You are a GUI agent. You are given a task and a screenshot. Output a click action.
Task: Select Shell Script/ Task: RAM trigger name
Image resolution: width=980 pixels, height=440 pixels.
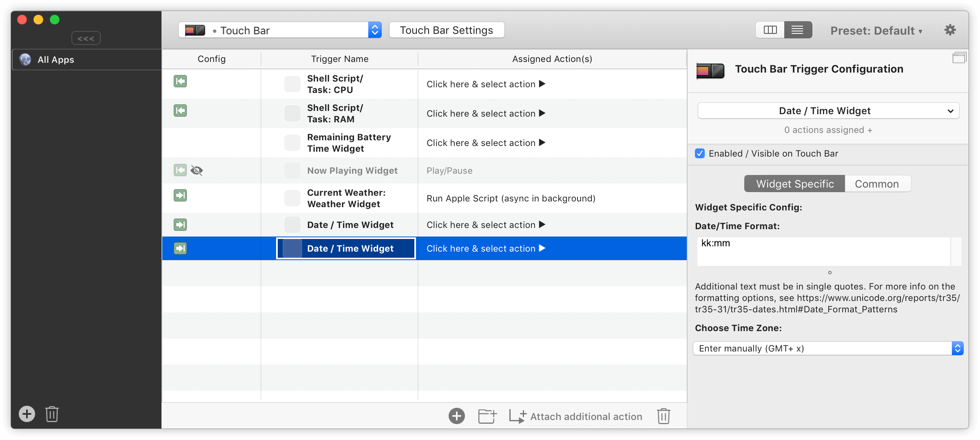tap(335, 113)
